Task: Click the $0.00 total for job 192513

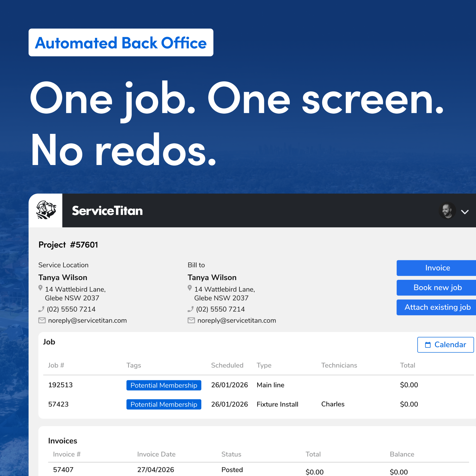Action: pyautogui.click(x=409, y=385)
